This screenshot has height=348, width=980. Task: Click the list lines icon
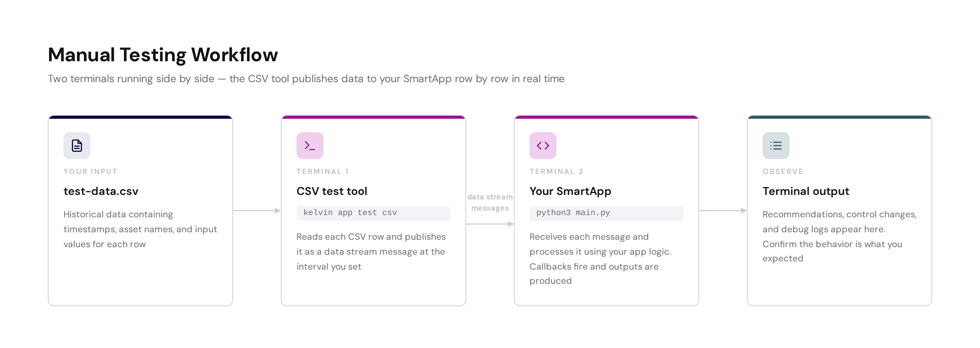pos(776,146)
